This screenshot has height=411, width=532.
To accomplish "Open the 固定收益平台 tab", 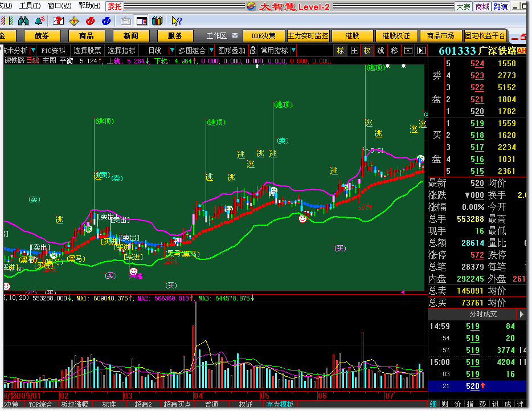I will [x=485, y=36].
